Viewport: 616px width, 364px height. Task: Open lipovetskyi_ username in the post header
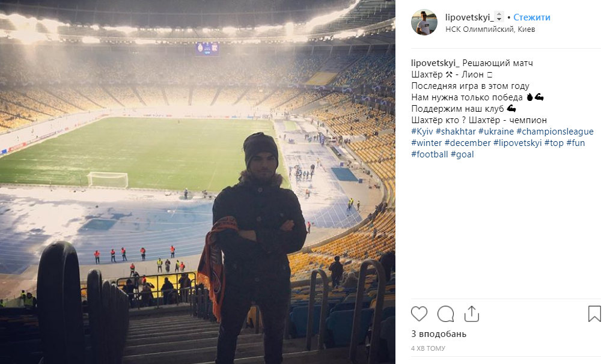469,17
